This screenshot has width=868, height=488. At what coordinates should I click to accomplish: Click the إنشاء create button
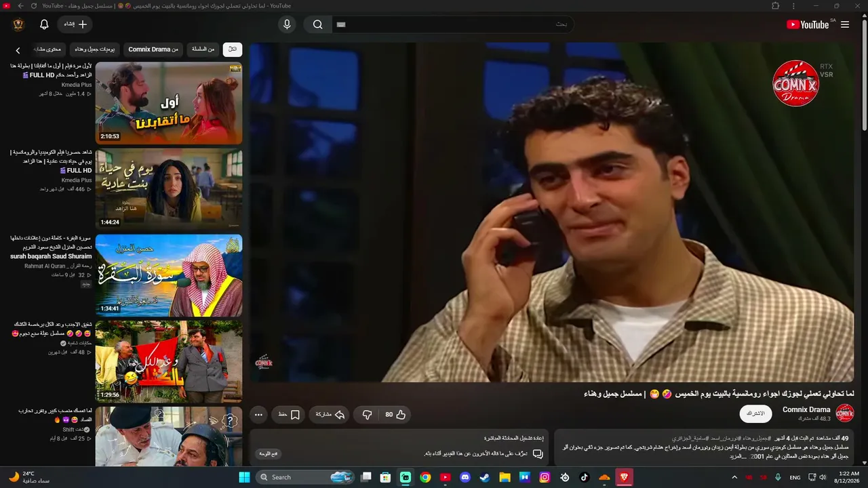coord(75,24)
